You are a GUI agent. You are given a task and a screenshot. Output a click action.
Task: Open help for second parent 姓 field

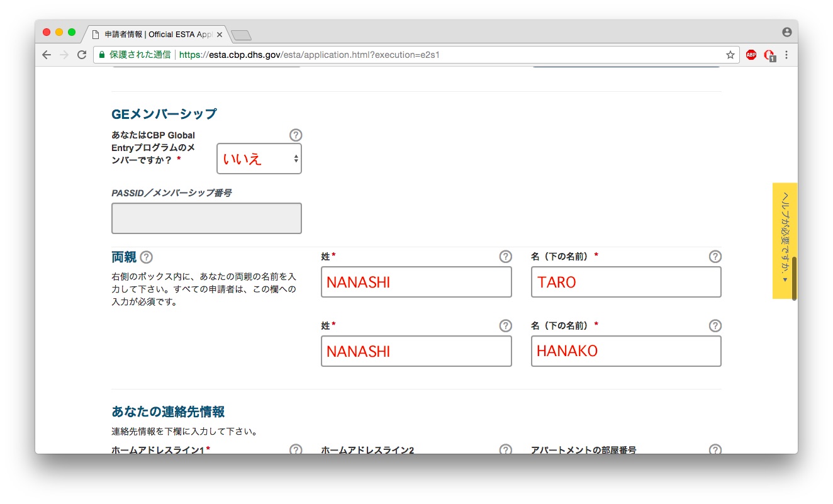pyautogui.click(x=505, y=326)
